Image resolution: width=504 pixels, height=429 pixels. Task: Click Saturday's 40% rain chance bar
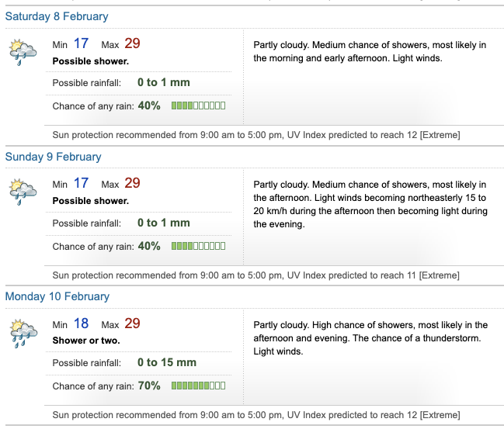pos(198,106)
